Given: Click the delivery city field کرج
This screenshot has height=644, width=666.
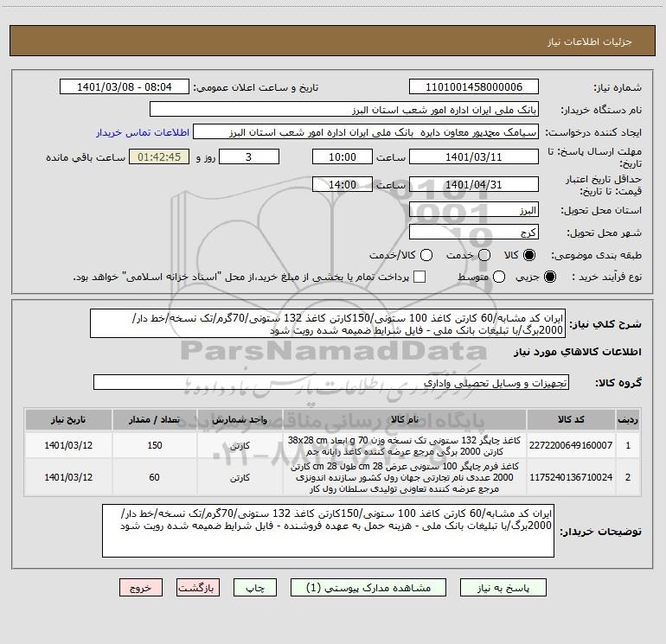Looking at the screenshot, I should 474,233.
